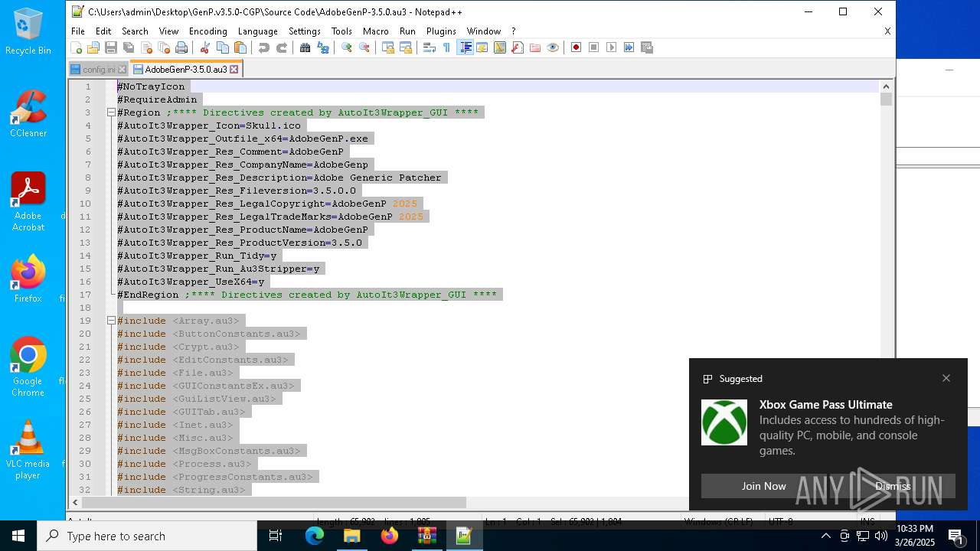Open File Explorer from taskbar
Viewport: 980px width, 551px height.
point(351,536)
